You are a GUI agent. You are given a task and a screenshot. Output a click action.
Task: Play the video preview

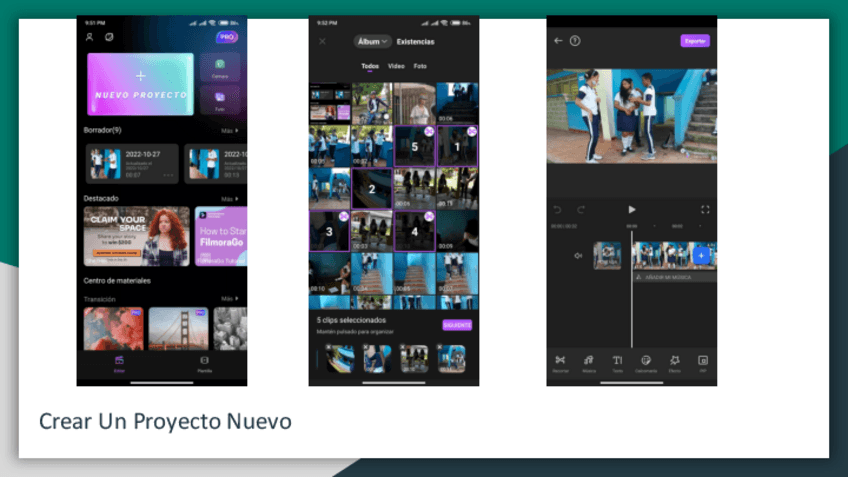point(631,210)
